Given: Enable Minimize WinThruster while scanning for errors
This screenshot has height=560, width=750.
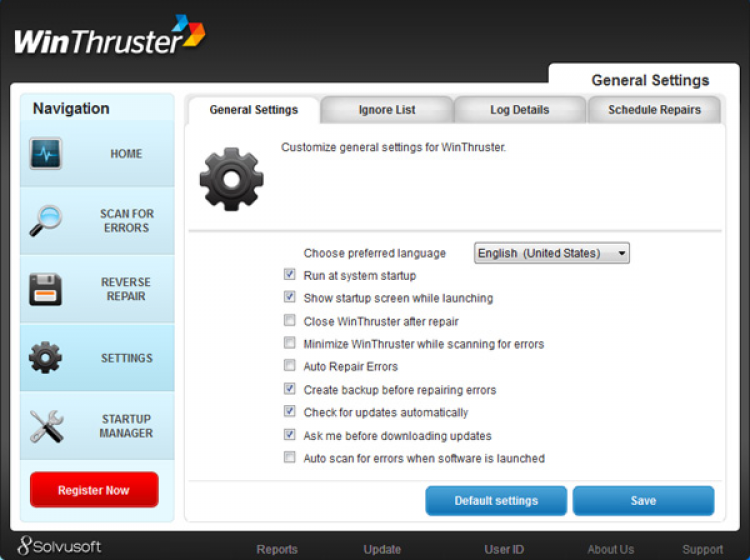Looking at the screenshot, I should click(289, 342).
